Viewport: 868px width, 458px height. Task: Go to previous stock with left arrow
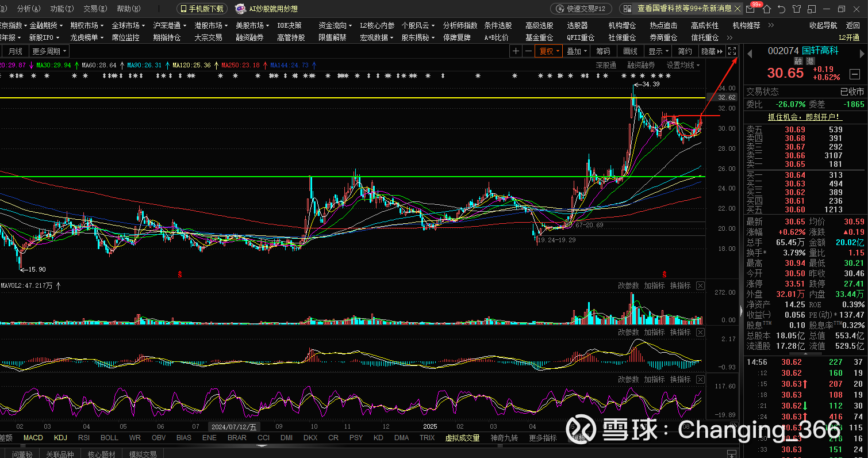[x=749, y=54]
